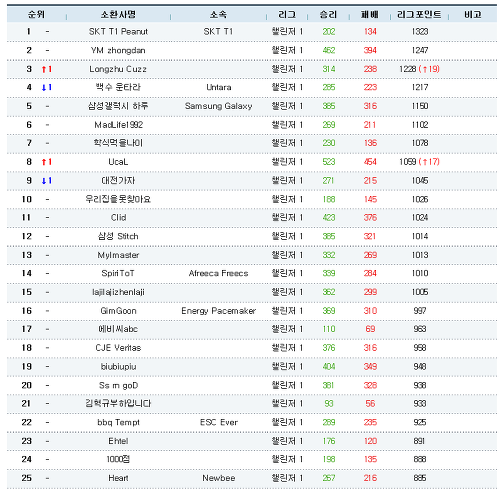Click the 순위 column header
Viewport: 500px width, 491px height.
pyautogui.click(x=36, y=14)
